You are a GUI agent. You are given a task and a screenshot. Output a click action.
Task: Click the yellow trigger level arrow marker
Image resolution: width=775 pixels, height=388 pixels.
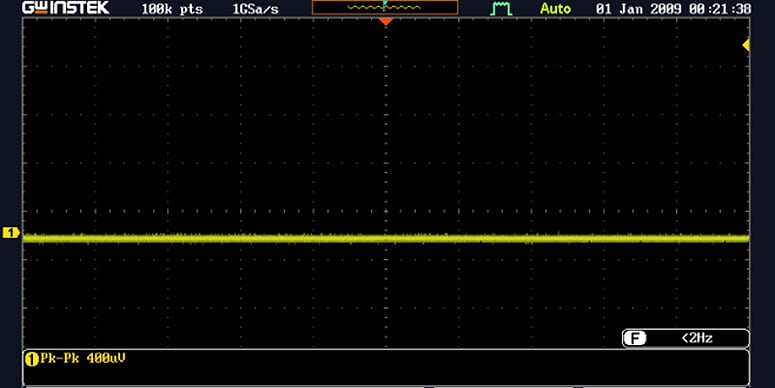746,45
